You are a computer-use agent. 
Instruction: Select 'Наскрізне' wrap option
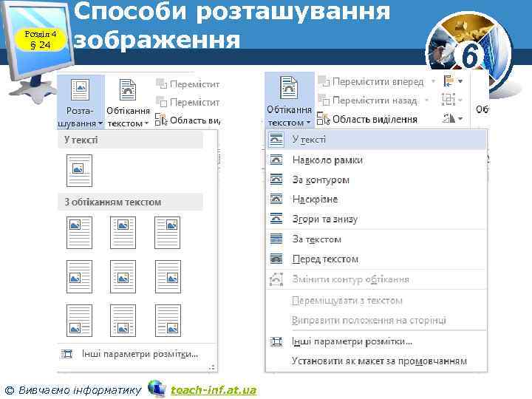tap(376, 199)
